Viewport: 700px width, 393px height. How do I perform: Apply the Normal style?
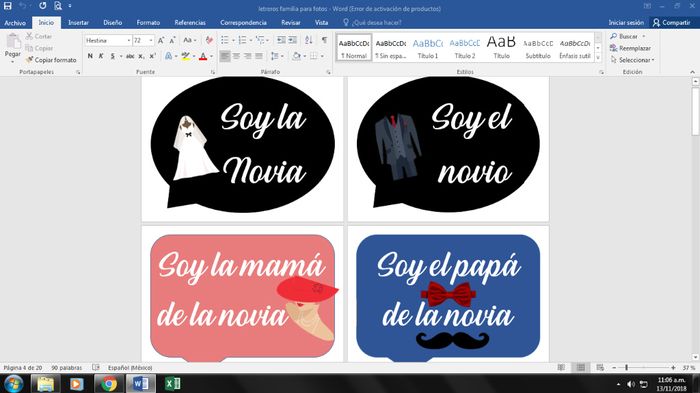(354, 48)
